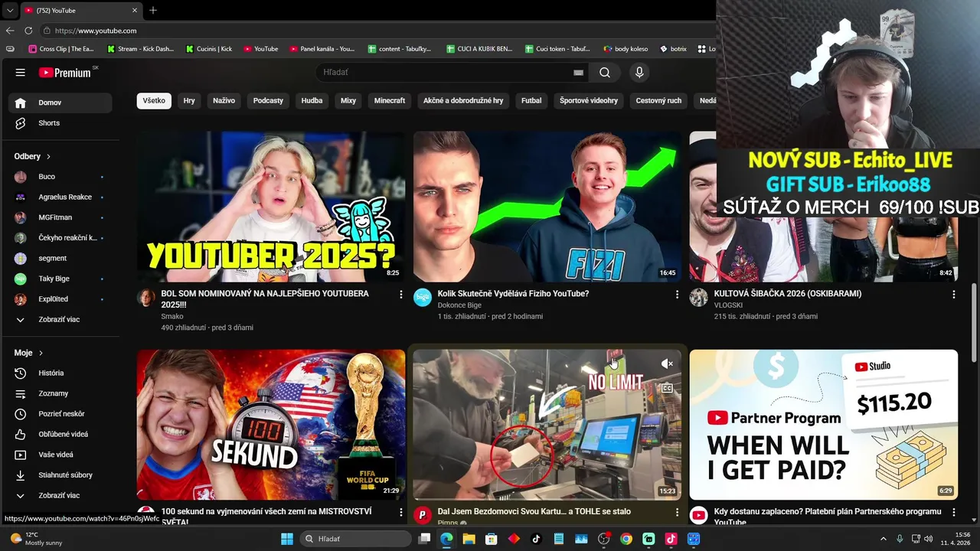
Task: Open MGFitman subscription channel
Action: [x=60, y=217]
